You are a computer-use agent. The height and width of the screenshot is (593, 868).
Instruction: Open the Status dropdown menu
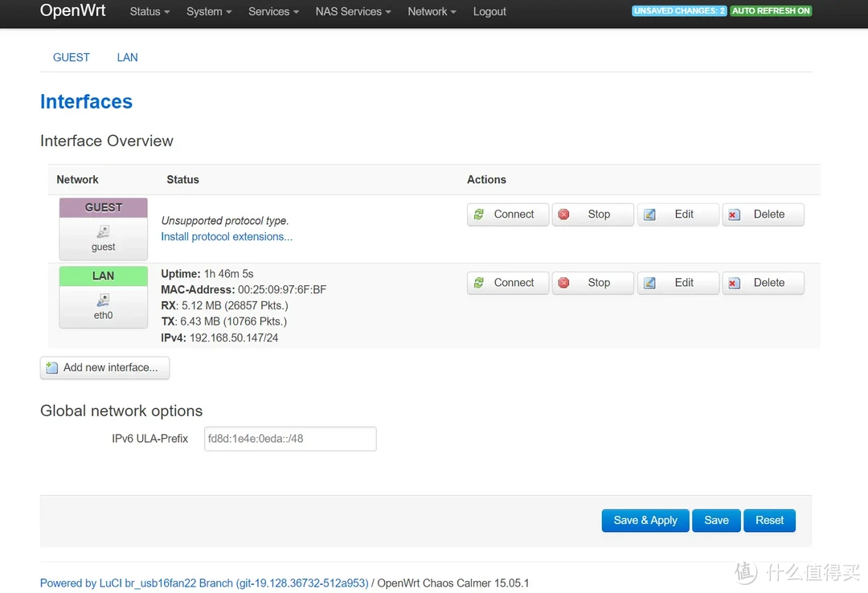149,11
